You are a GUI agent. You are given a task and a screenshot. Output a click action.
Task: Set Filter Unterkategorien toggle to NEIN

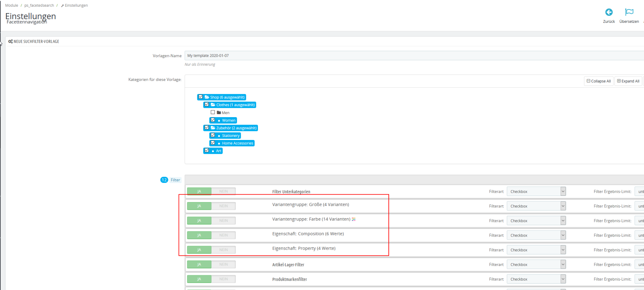point(223,191)
